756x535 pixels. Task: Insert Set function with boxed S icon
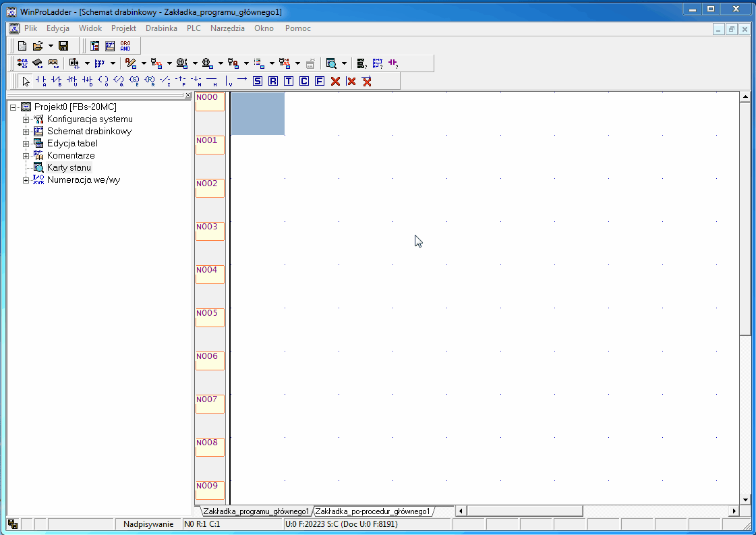258,81
